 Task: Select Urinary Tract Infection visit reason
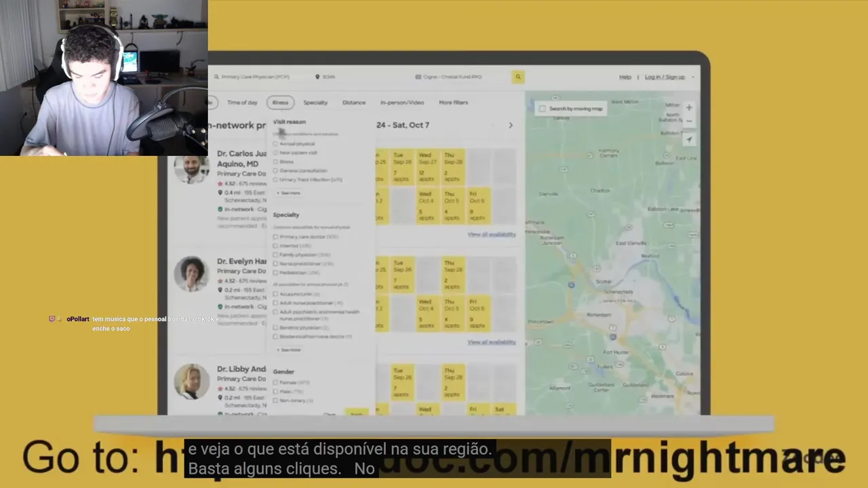click(x=275, y=180)
